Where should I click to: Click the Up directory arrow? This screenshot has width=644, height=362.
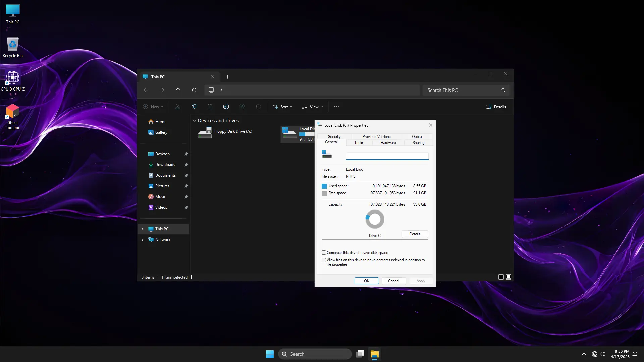pyautogui.click(x=178, y=90)
